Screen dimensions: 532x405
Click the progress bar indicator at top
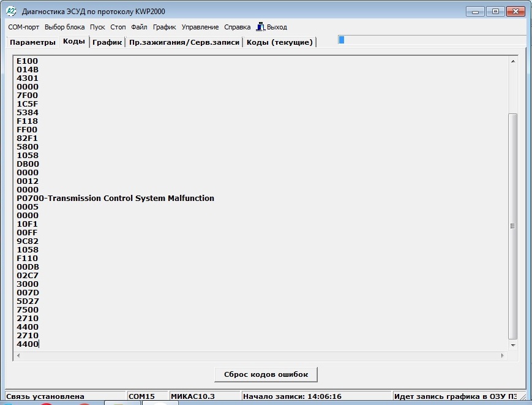[342, 40]
